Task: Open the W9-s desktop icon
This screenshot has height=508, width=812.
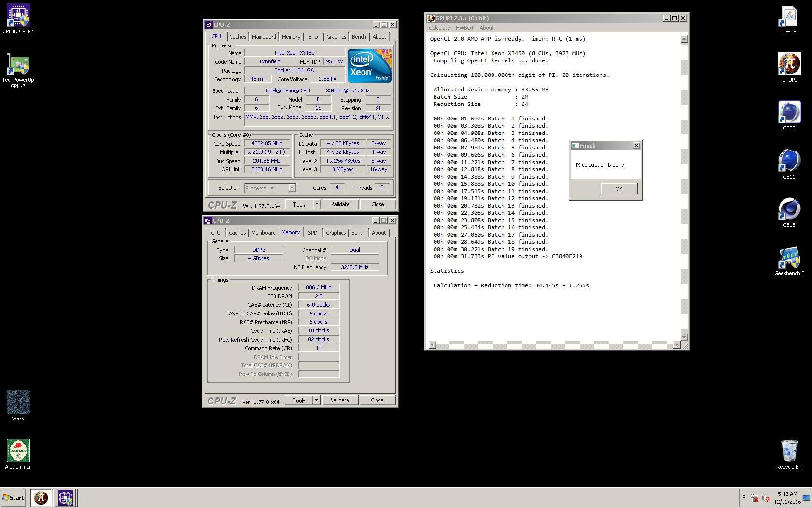Action: 18,405
